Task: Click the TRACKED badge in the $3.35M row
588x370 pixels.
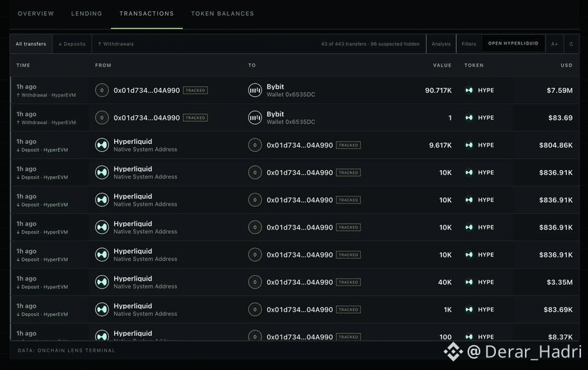Action: click(x=349, y=282)
